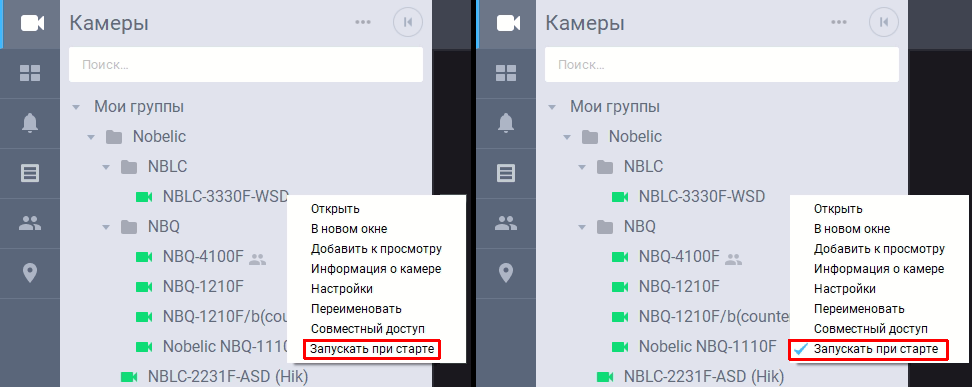The image size is (972, 387).
Task: Collapse Nobelic folder arrow in left panel
Action: [x=91, y=137]
